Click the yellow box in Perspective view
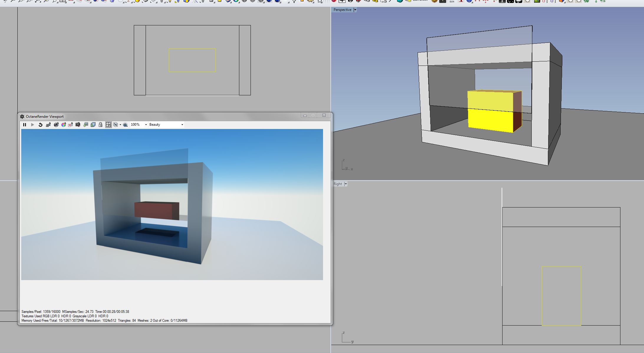This screenshot has width=644, height=353. click(x=490, y=112)
